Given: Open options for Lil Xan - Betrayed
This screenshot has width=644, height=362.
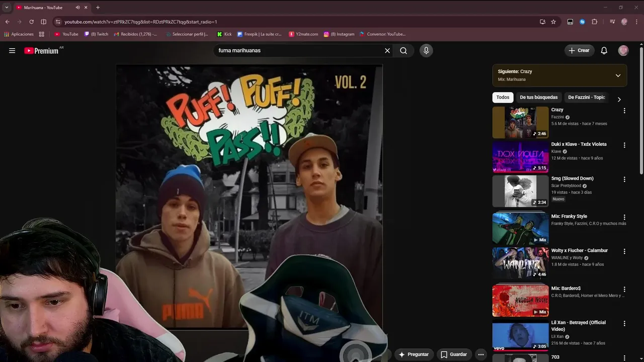Looking at the screenshot, I should [624, 323].
